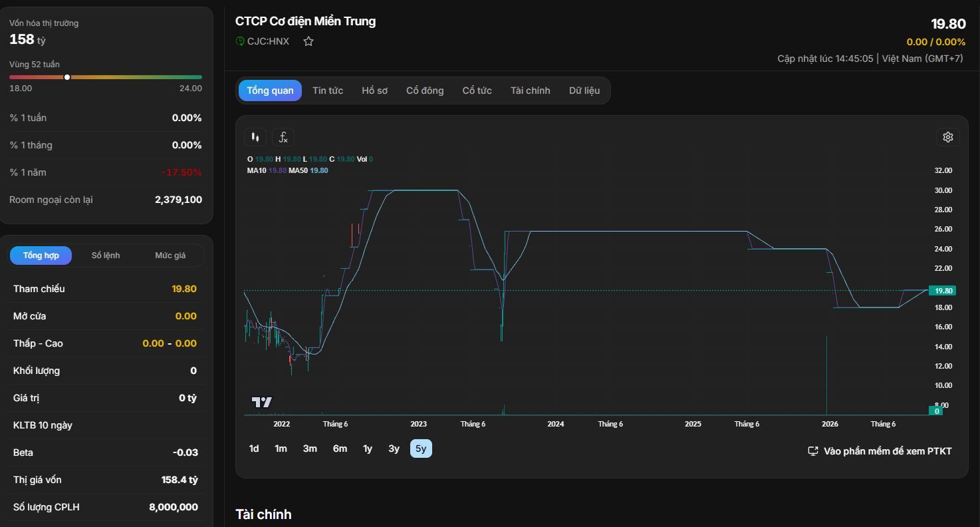The height and width of the screenshot is (527, 980).
Task: Click the header price change 0.00 / 0.00%
Action: pyautogui.click(x=936, y=42)
